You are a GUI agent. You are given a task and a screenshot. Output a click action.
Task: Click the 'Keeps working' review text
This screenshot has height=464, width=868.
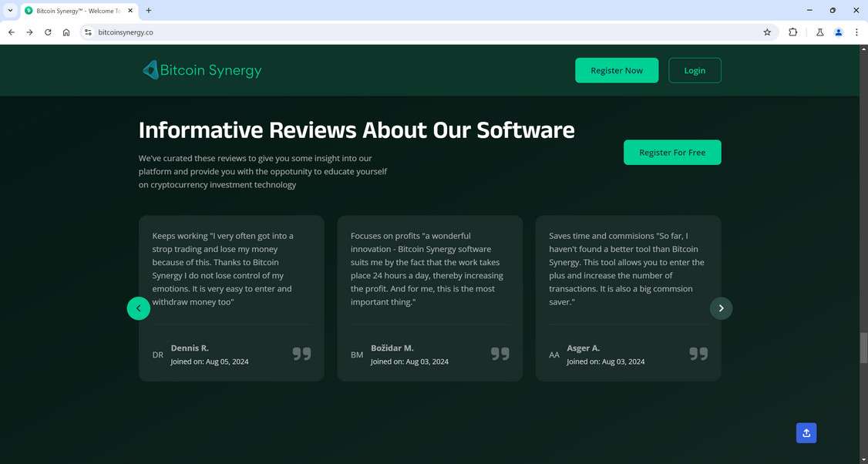tap(223, 268)
